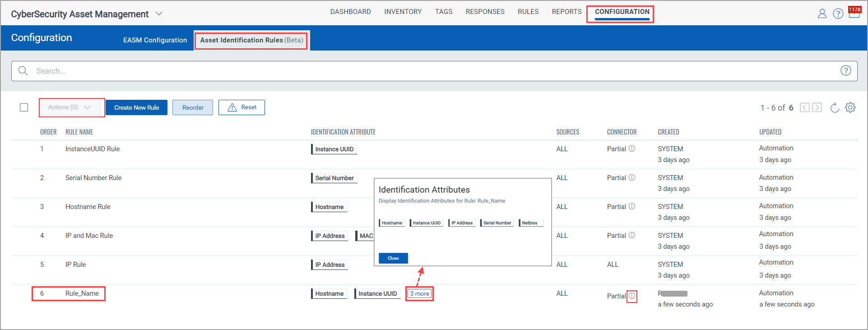The width and height of the screenshot is (868, 330).
Task: Refresh the rules list
Action: (835, 107)
